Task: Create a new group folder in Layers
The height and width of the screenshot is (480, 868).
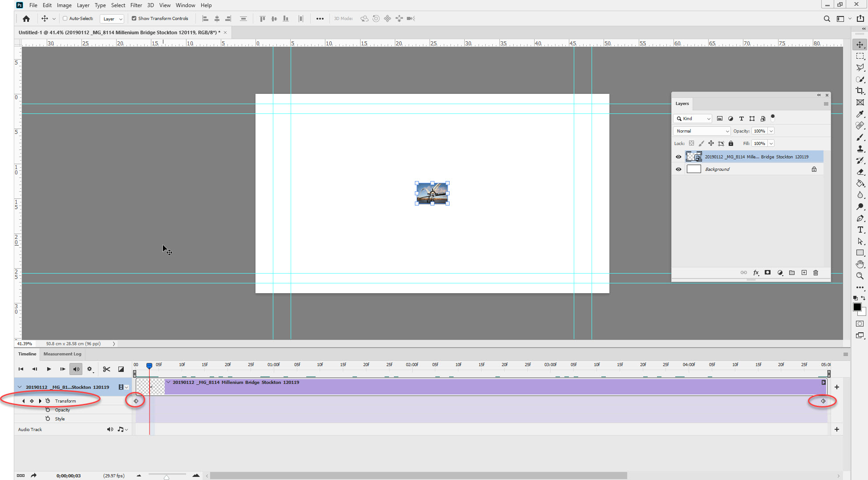Action: point(792,273)
